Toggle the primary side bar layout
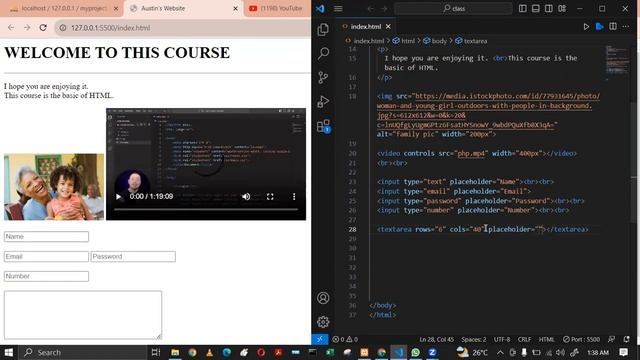Viewport: 640px width, 360px height. click(x=522, y=8)
